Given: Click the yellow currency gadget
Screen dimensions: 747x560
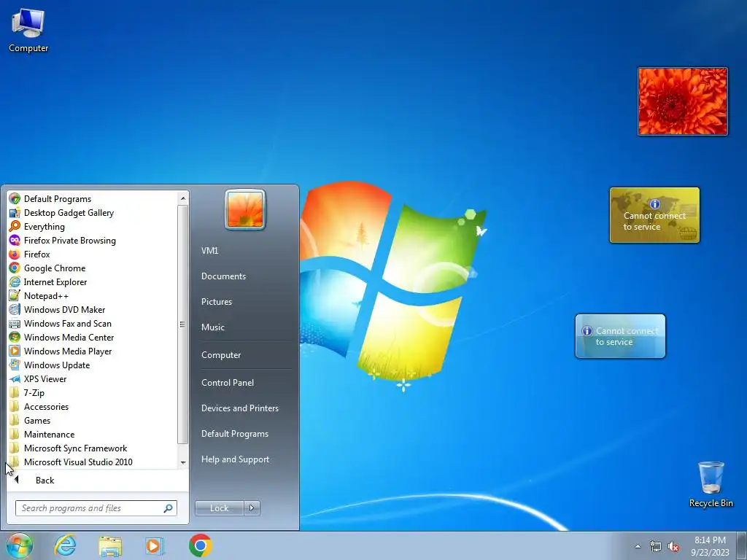Looking at the screenshot, I should (654, 215).
